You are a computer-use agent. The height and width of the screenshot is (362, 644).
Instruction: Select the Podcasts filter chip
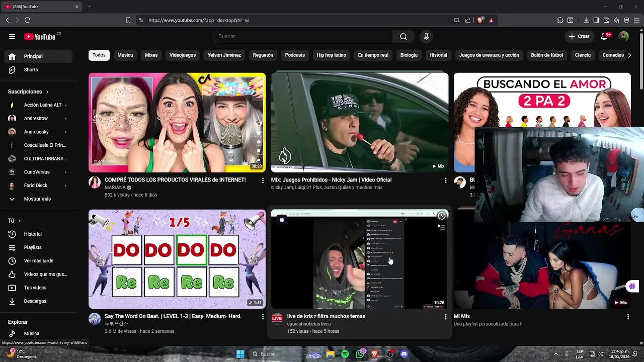tap(295, 55)
